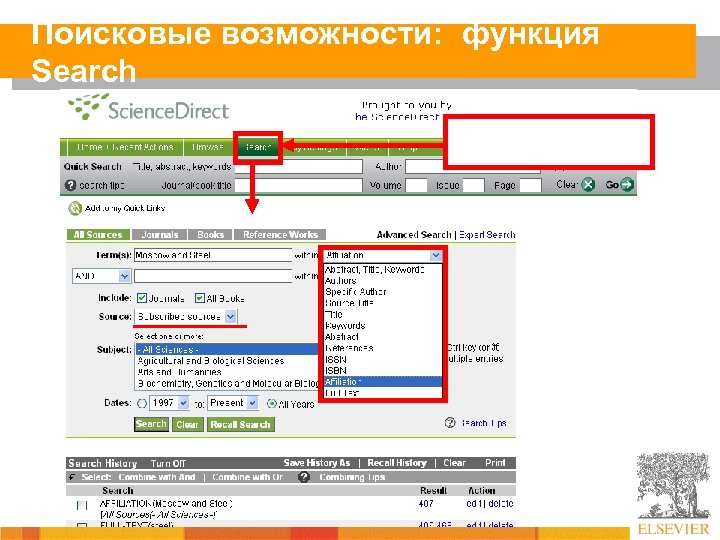Switch to the Books tab

point(210,235)
